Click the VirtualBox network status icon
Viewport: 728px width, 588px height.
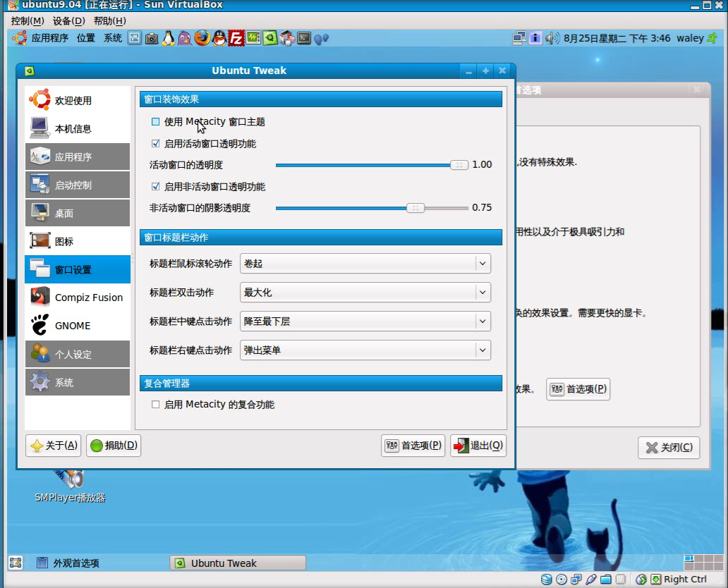[x=576, y=579]
